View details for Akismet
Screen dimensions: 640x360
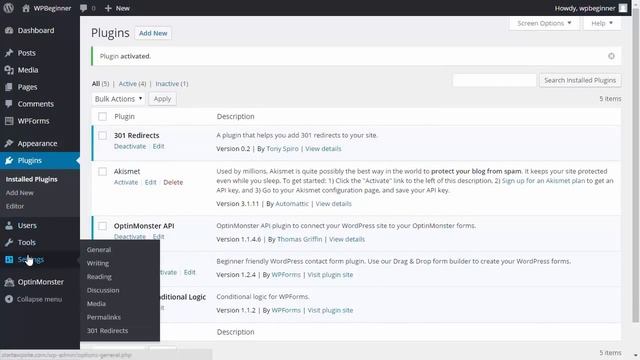pyautogui.click(x=333, y=204)
